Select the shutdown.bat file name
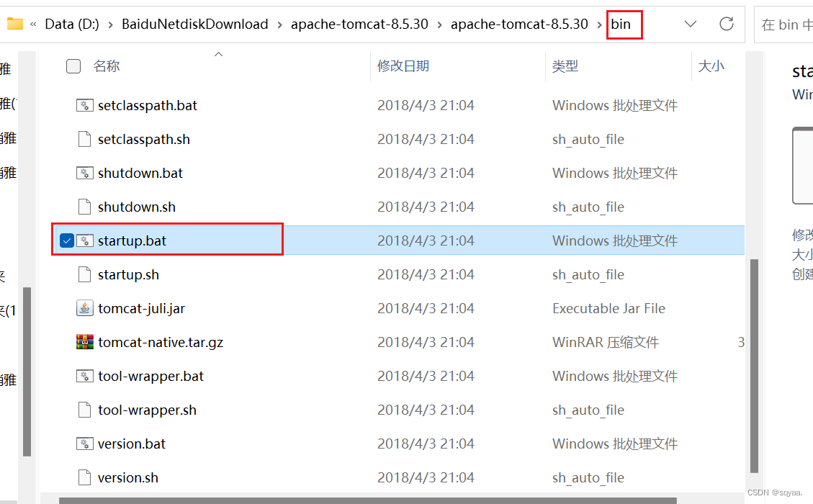813x504 pixels. pyautogui.click(x=140, y=173)
